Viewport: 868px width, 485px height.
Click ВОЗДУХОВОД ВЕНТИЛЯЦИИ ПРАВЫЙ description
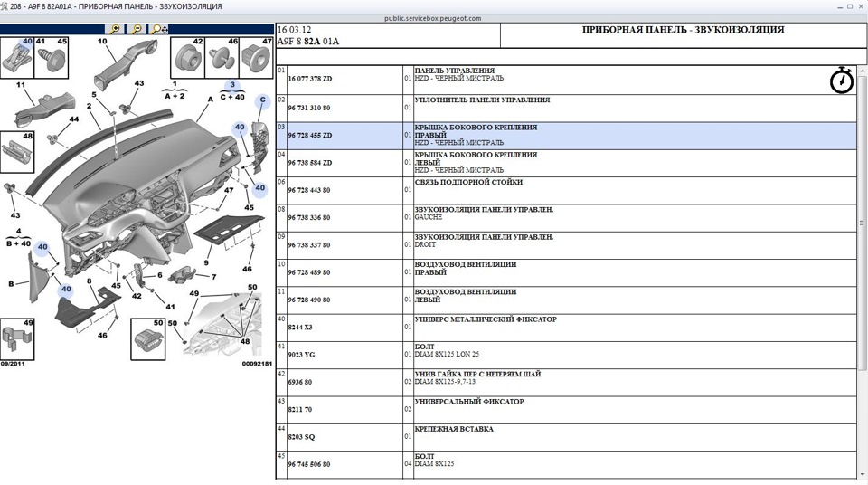[466, 268]
